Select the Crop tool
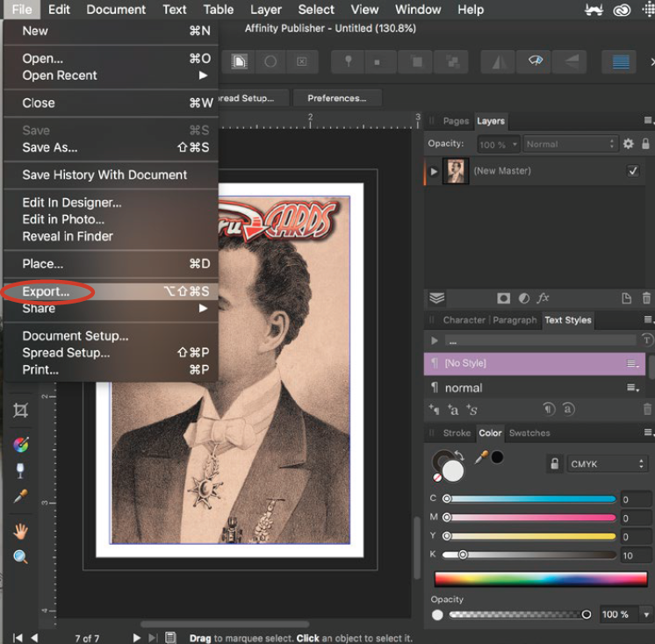The width and height of the screenshot is (655, 644). tap(20, 411)
